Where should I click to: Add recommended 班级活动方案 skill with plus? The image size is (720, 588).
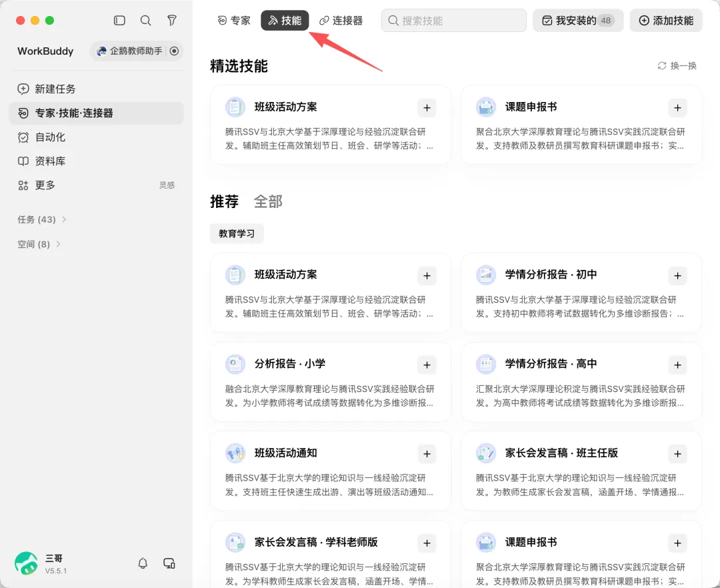point(427,276)
